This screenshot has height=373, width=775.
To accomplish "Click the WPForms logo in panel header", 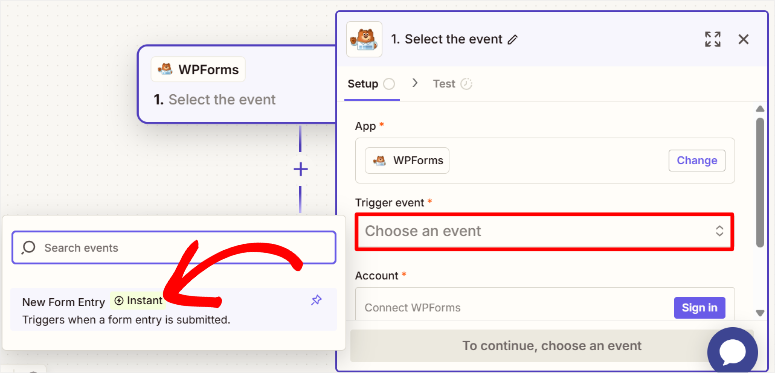I will coord(364,39).
